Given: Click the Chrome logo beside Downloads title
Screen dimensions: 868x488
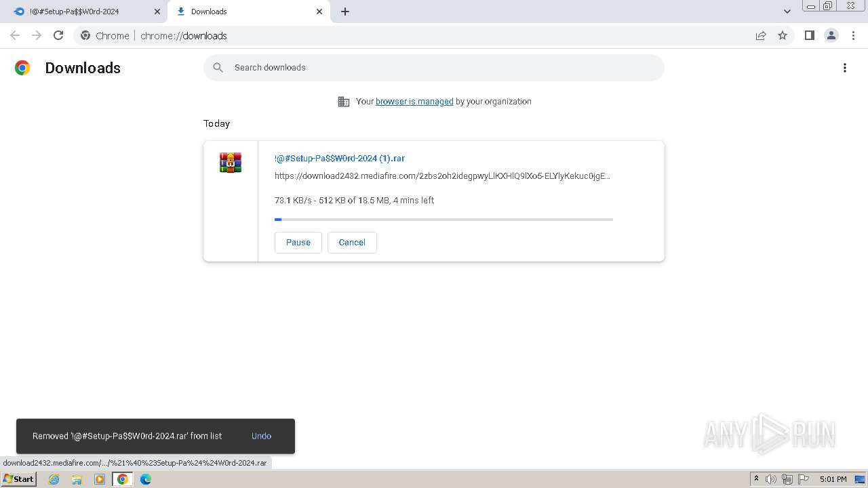Looking at the screenshot, I should (x=22, y=68).
